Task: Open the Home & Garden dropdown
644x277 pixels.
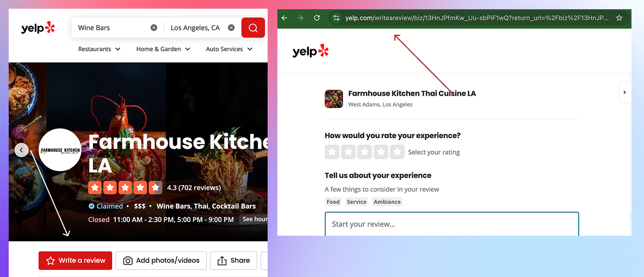Action: click(163, 49)
